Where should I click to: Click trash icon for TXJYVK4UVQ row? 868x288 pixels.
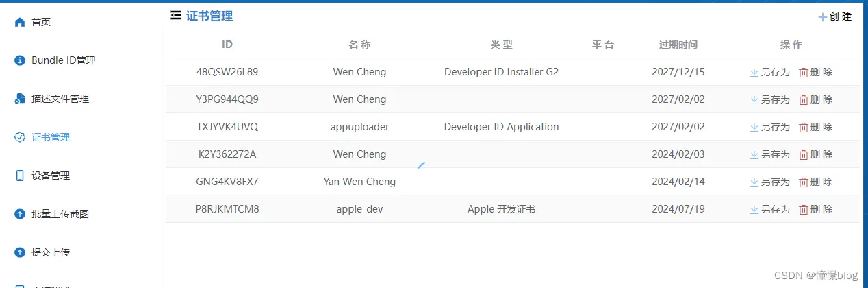point(804,127)
